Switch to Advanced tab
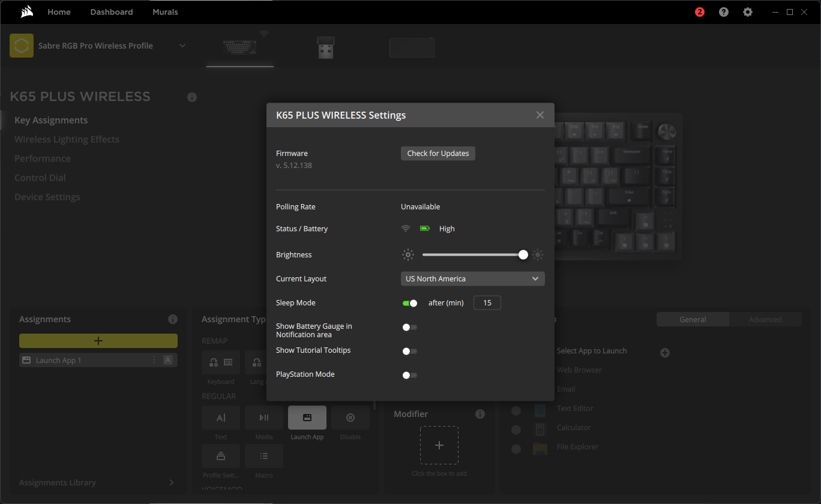The height and width of the screenshot is (504, 821). [x=765, y=320]
